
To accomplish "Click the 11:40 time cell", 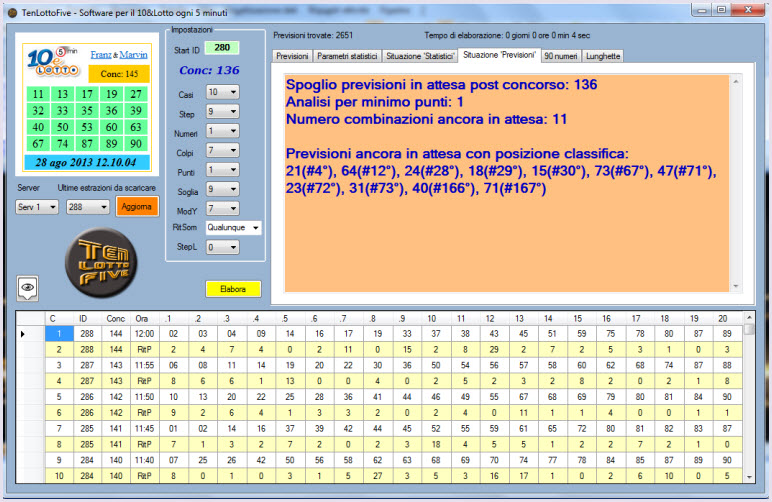I will pos(145,460).
